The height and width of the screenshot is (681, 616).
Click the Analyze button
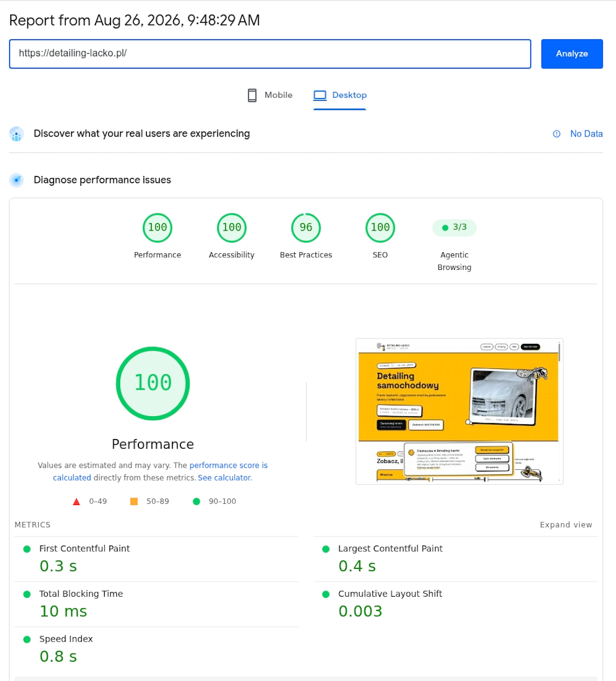coord(572,54)
